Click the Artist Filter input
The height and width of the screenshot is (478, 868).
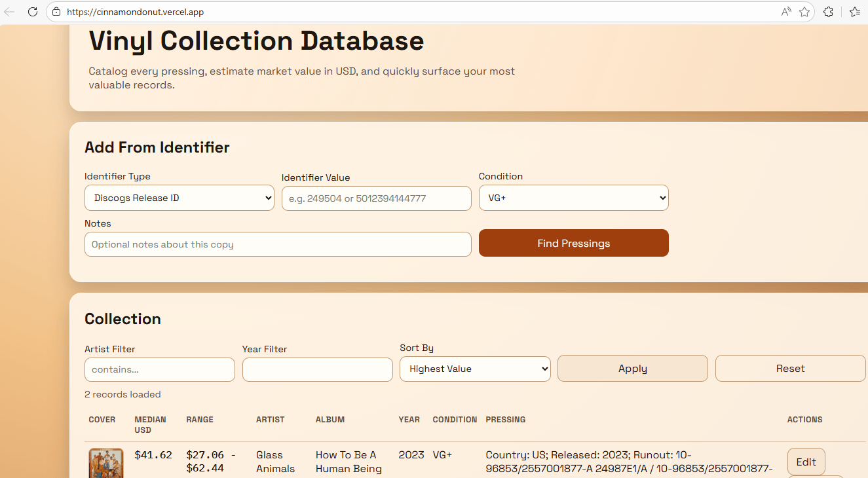[160, 369]
